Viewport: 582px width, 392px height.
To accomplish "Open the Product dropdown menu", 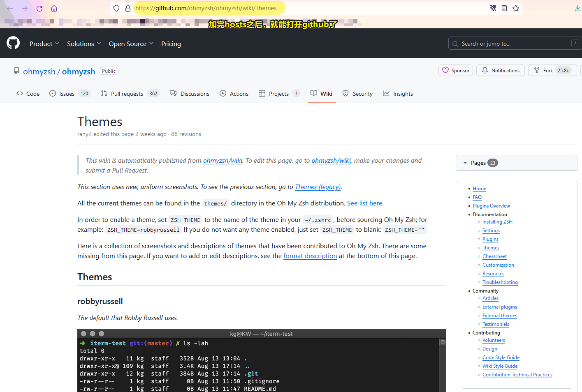I will [x=44, y=44].
